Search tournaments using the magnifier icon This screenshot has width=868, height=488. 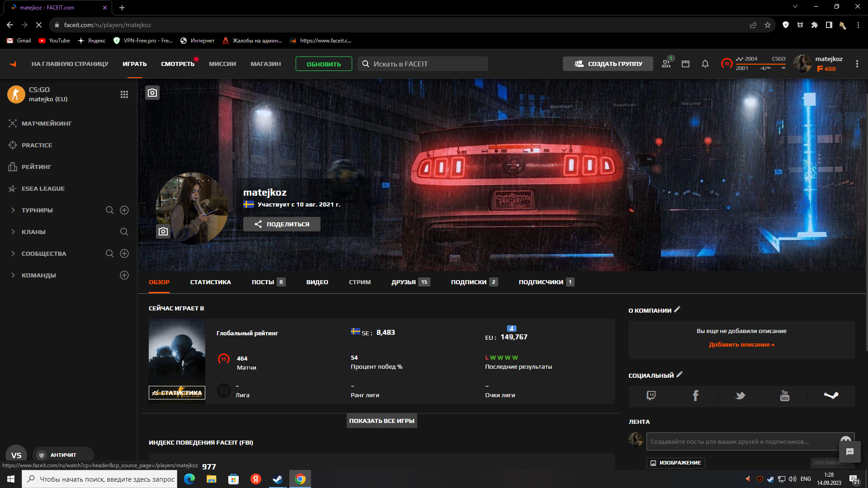[109, 210]
